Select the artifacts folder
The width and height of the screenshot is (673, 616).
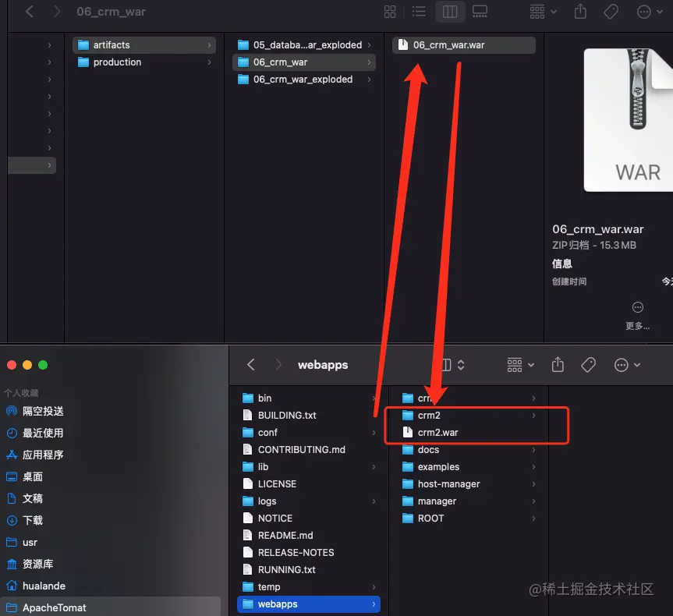tap(144, 44)
